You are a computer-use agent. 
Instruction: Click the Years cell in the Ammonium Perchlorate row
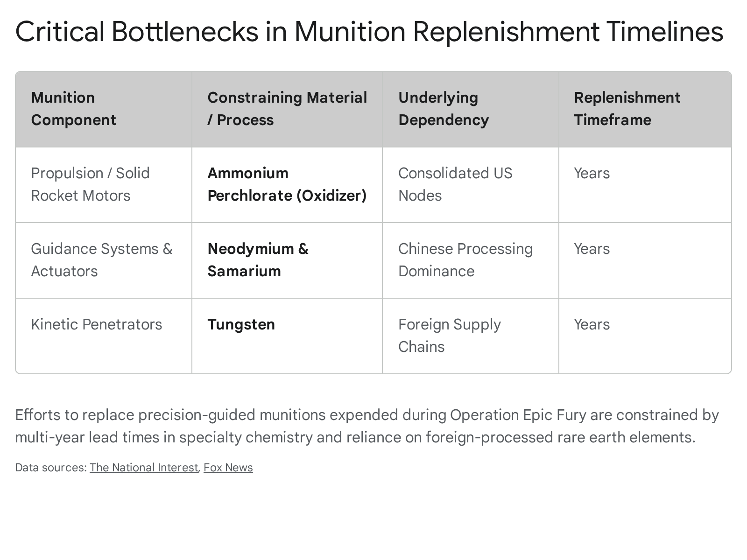pos(592,173)
